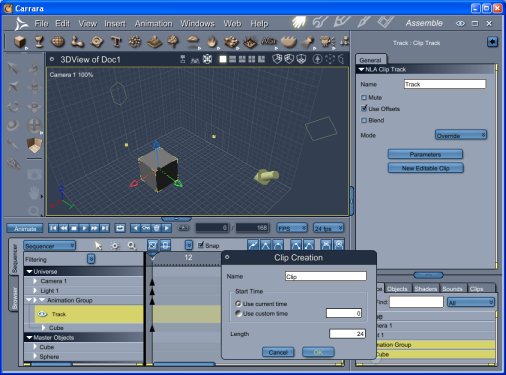This screenshot has height=375, width=506.
Task: Select the Assemble room hand icon
Action: point(299,22)
